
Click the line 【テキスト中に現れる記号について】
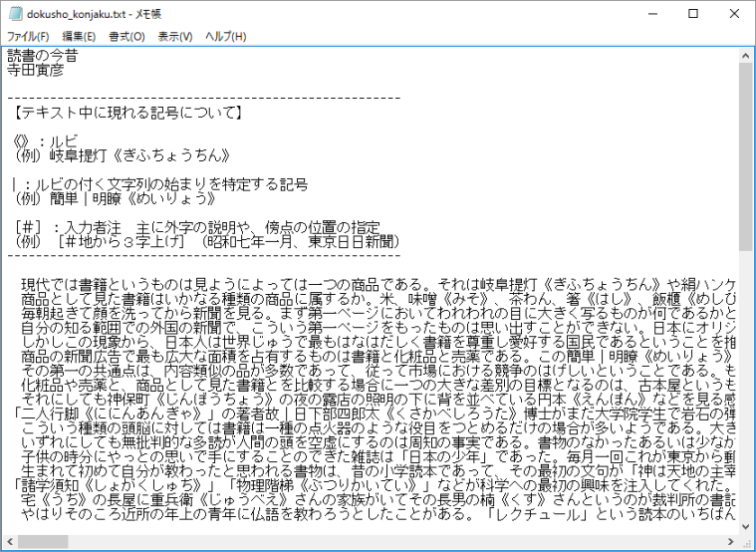(x=128, y=113)
